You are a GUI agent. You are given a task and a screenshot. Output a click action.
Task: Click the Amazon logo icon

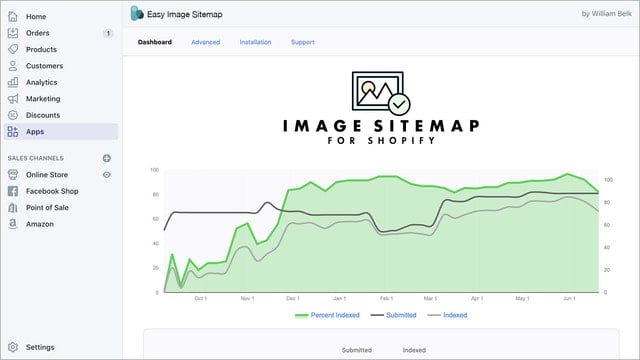13,224
